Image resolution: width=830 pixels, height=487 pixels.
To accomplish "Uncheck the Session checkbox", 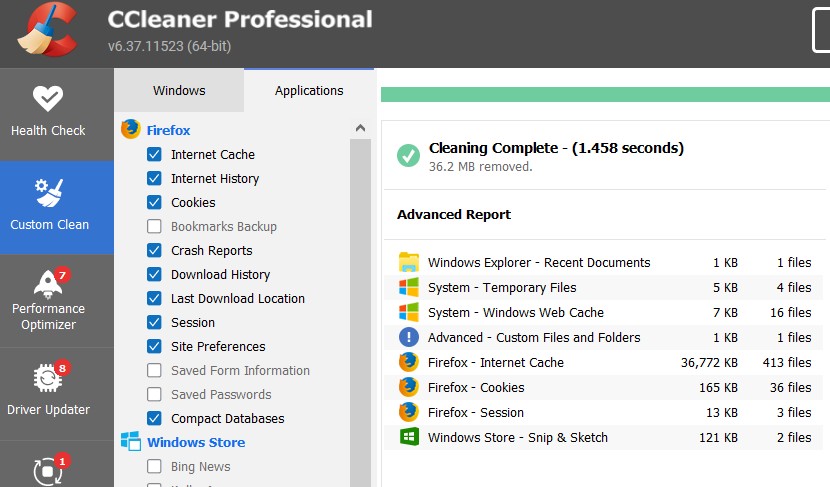I will (x=154, y=322).
